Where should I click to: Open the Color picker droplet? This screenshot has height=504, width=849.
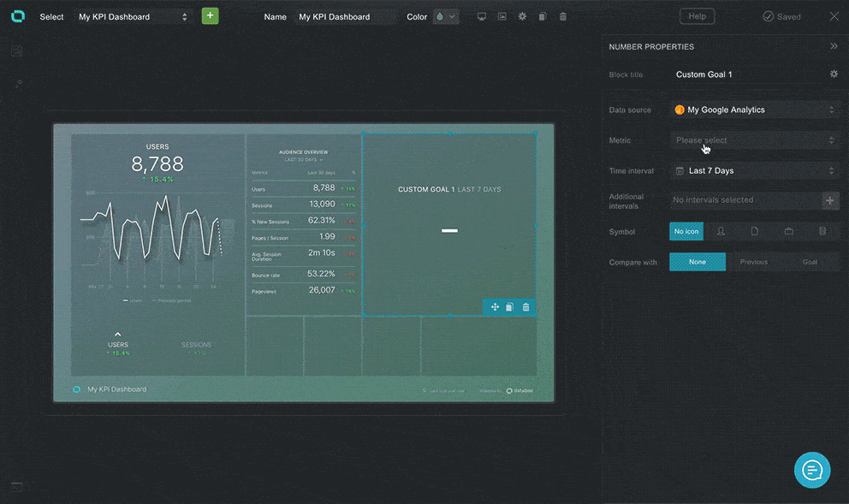pos(446,16)
